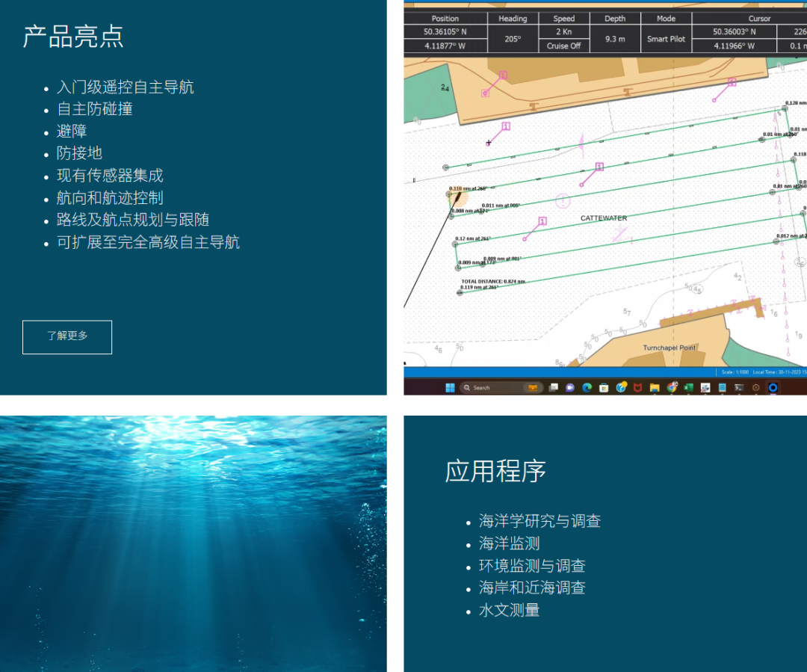Click the 自主防碰撞 bullet
Screen dimensions: 807x672
[95, 109]
